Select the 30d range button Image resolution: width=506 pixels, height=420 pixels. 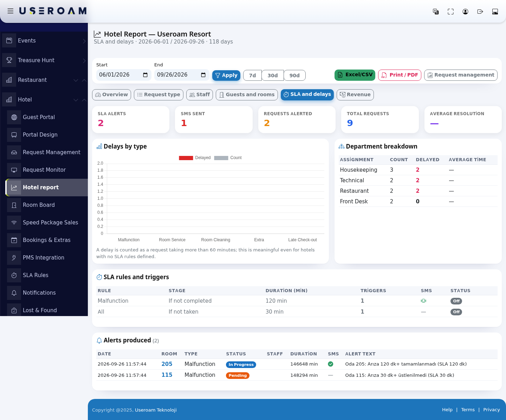point(273,76)
